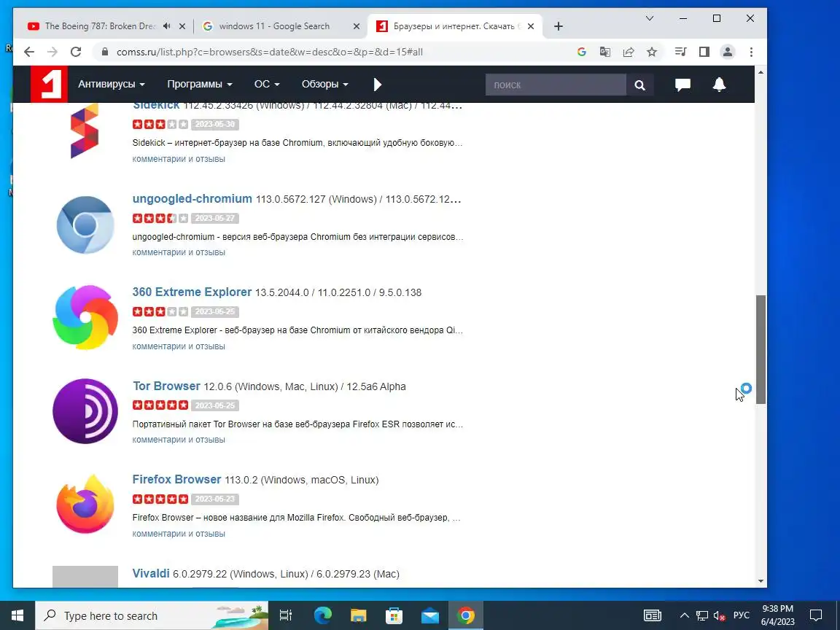This screenshot has height=630, width=840.
Task: Open the Firefox Browser logo
Action: click(85, 505)
